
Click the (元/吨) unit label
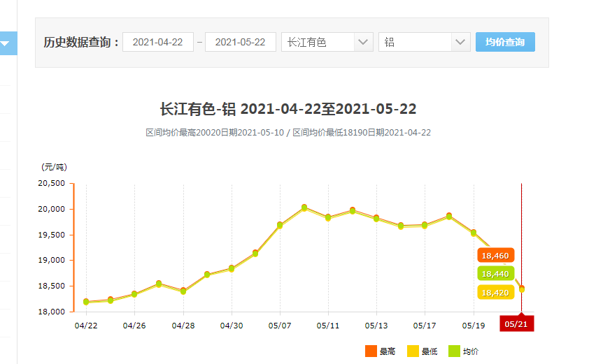(x=54, y=167)
